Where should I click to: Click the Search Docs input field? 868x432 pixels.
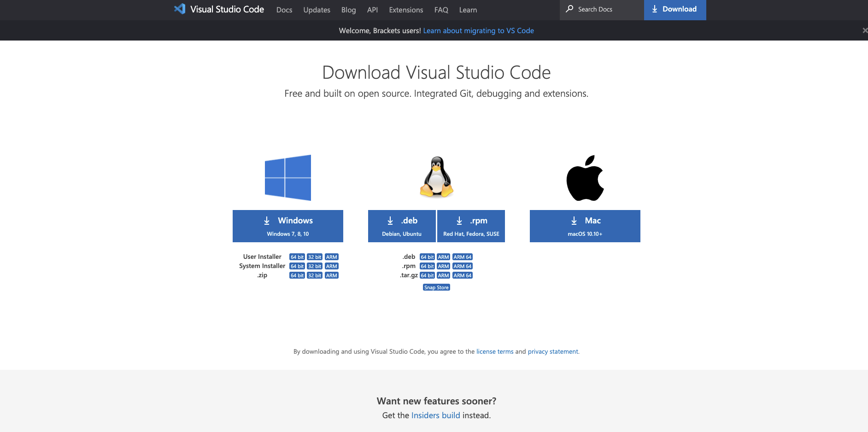click(602, 10)
